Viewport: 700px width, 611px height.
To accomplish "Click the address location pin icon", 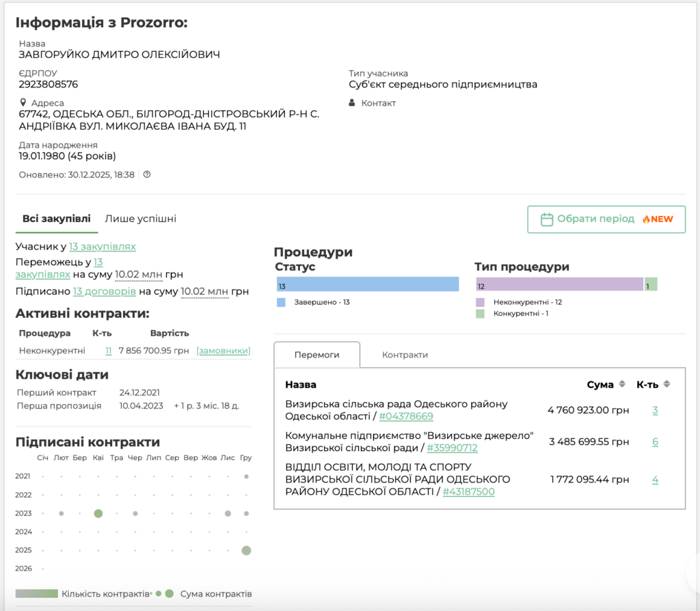I will [x=23, y=103].
